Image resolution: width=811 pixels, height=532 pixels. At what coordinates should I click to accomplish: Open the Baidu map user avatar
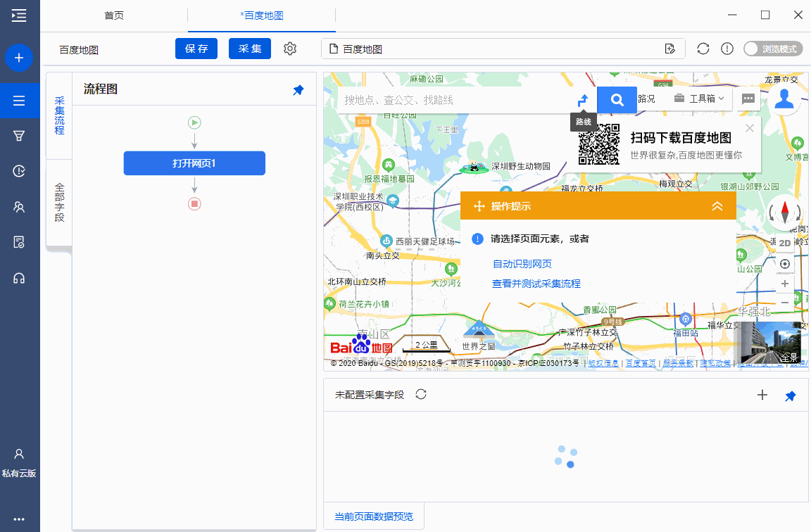(x=784, y=99)
